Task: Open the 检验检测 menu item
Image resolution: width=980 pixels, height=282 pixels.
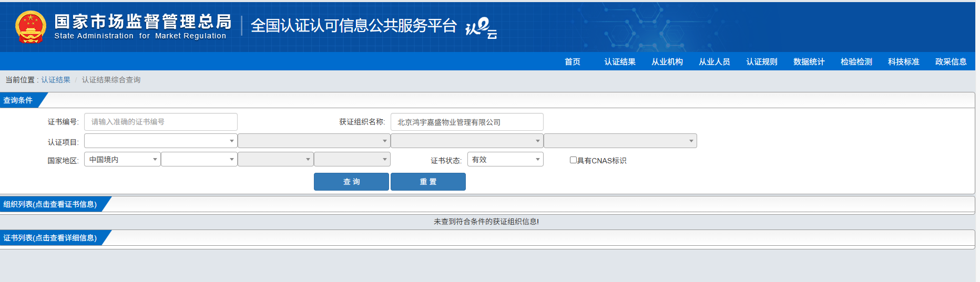Action: [856, 61]
